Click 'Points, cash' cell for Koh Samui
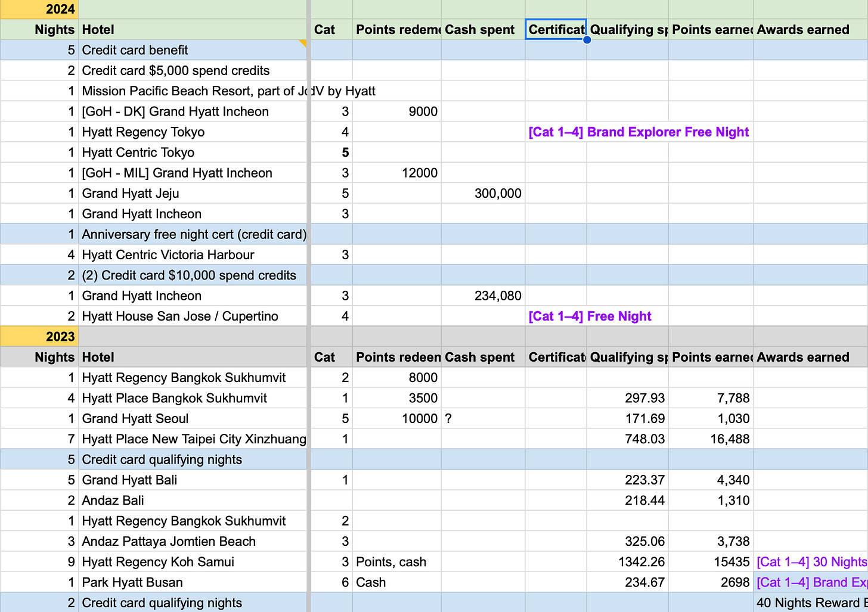Viewport: 868px width, 612px height. 397,561
